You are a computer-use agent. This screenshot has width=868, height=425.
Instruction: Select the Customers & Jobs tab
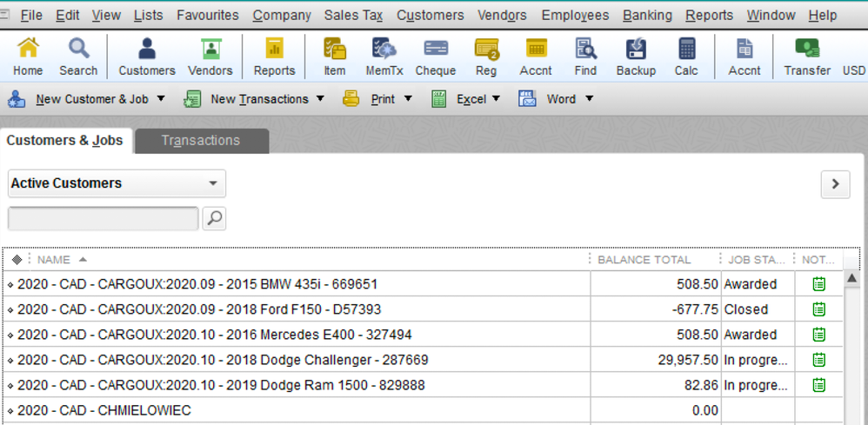[66, 141]
